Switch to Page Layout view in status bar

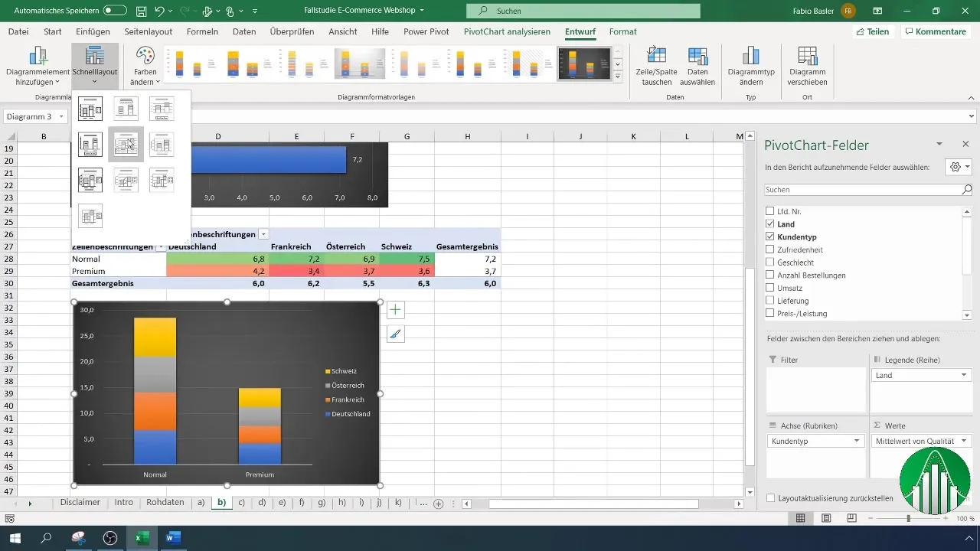(826, 518)
